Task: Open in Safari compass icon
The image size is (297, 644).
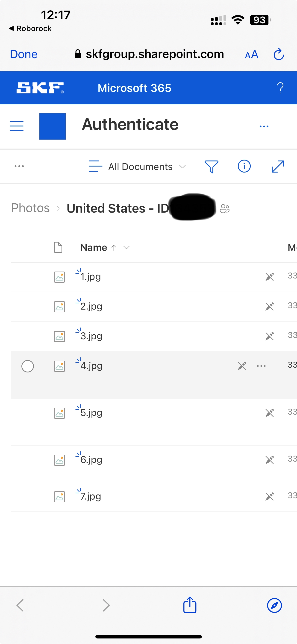Action: (274, 605)
